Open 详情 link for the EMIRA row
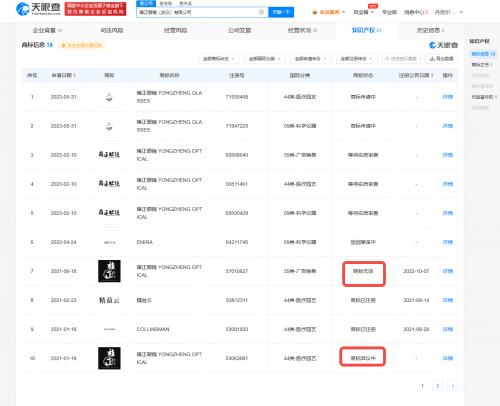Image resolution: width=500 pixels, height=406 pixels. click(447, 242)
